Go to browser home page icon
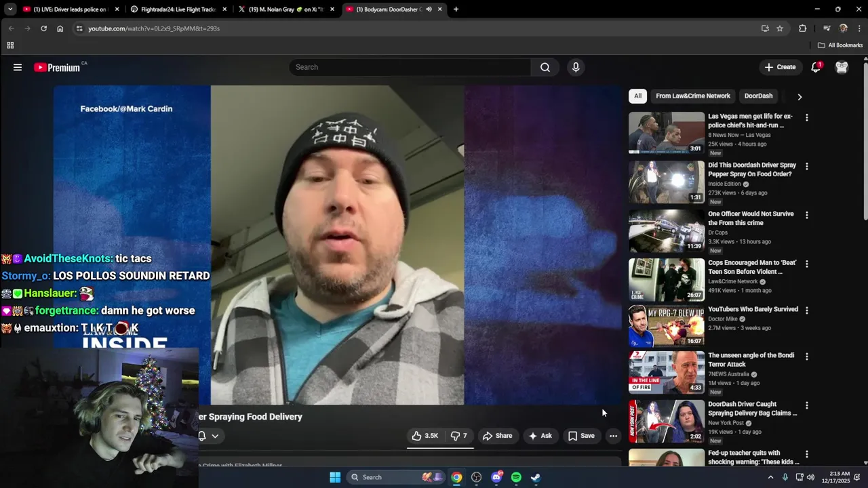 coord(60,28)
